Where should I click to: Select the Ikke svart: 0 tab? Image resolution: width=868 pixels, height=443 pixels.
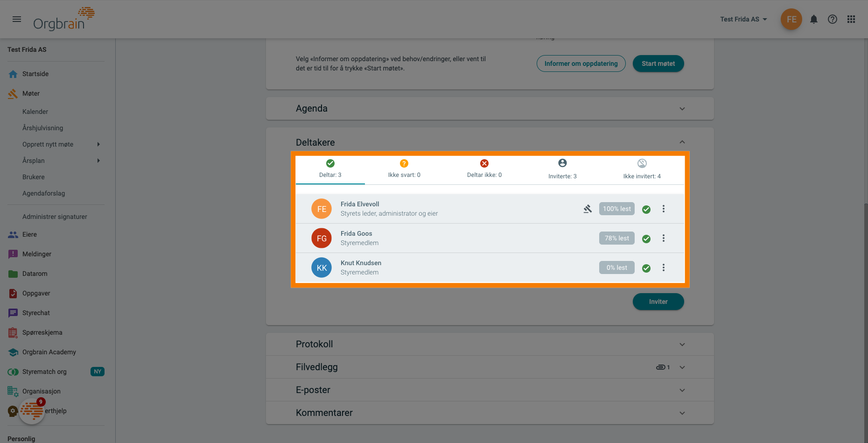tap(404, 169)
